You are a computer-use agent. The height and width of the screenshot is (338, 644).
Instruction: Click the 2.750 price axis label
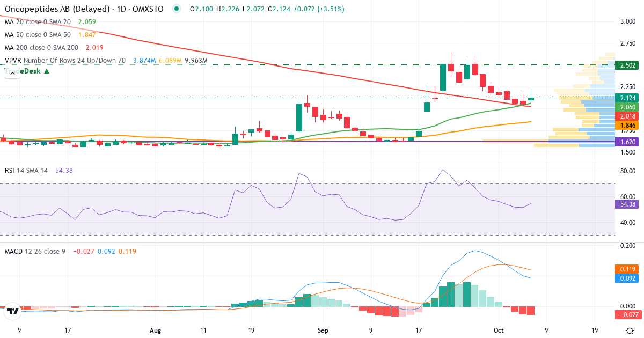pyautogui.click(x=628, y=43)
